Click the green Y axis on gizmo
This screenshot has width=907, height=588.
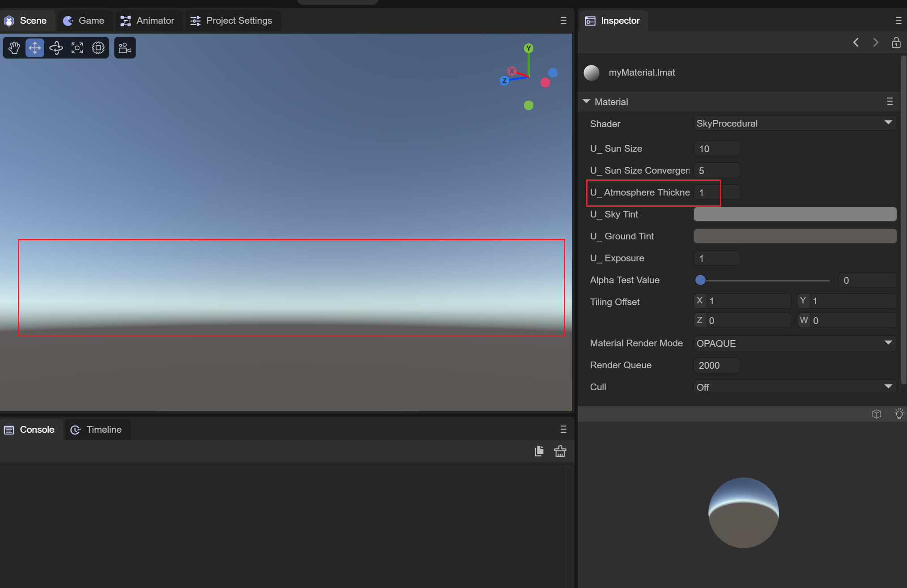point(528,48)
